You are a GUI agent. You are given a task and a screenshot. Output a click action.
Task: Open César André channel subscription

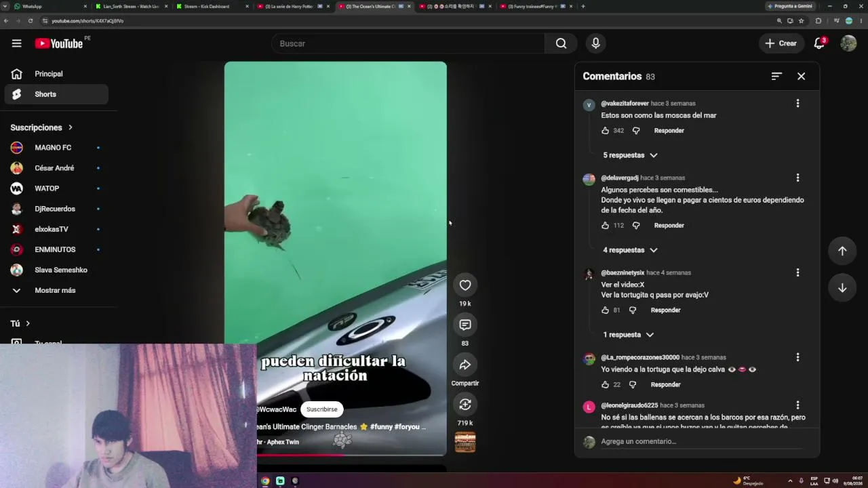point(56,168)
